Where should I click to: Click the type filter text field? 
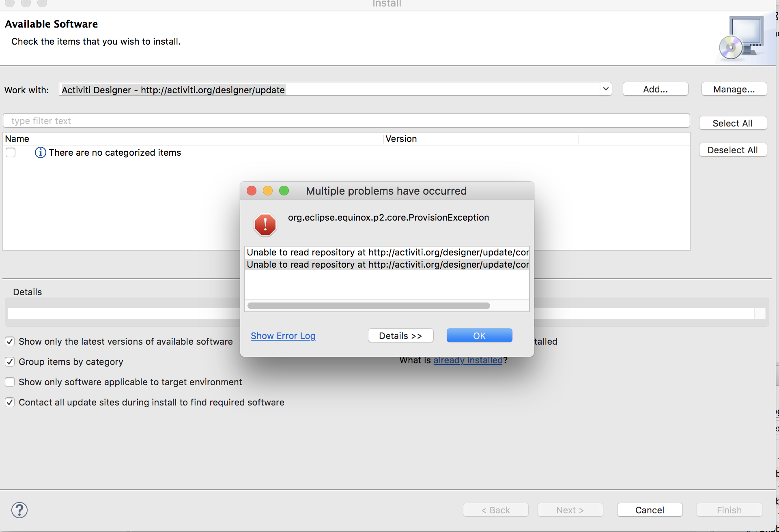click(x=346, y=121)
